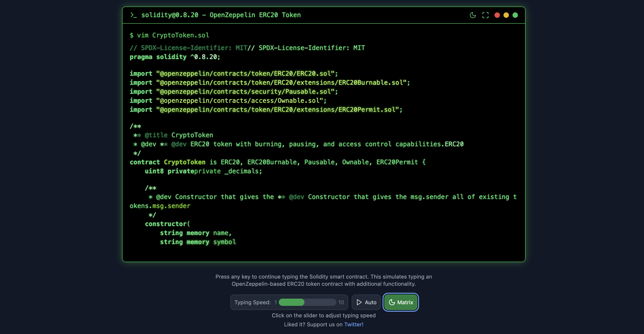Click the 'string memory name,' parameter line
The height and width of the screenshot is (334, 644).
coord(196,233)
